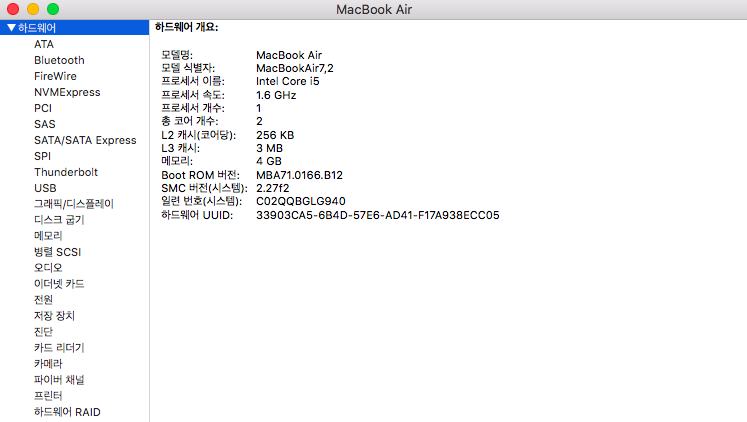Select 메모리 in the sidebar
The height and width of the screenshot is (422, 747).
pos(49,236)
